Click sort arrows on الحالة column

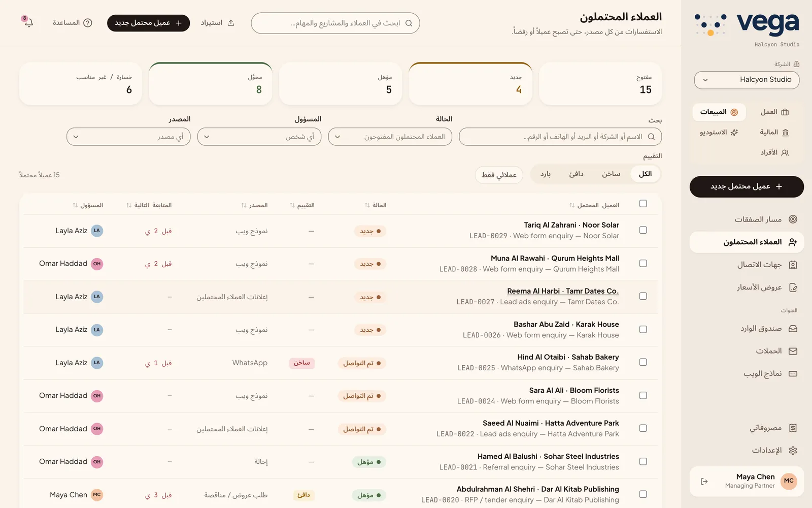pos(367,205)
